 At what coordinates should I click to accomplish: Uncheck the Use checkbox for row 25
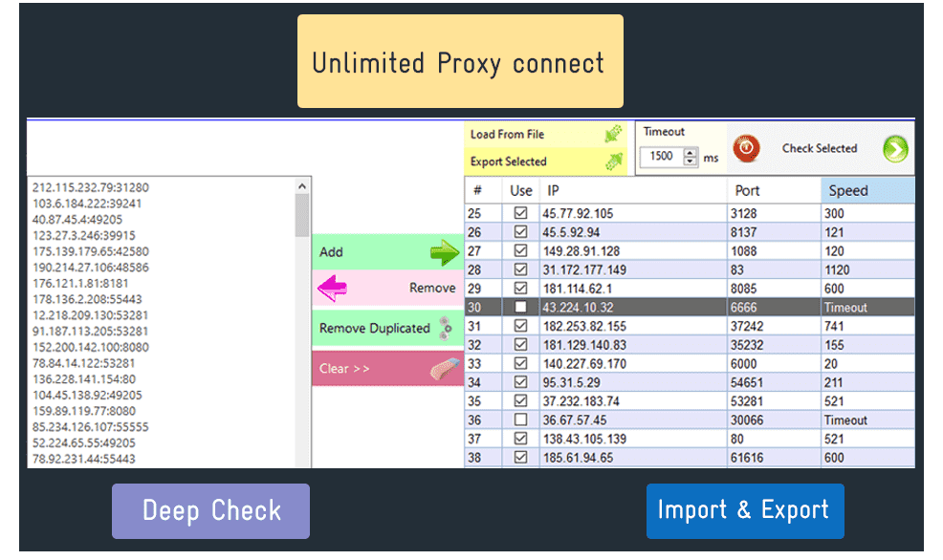[x=521, y=213]
